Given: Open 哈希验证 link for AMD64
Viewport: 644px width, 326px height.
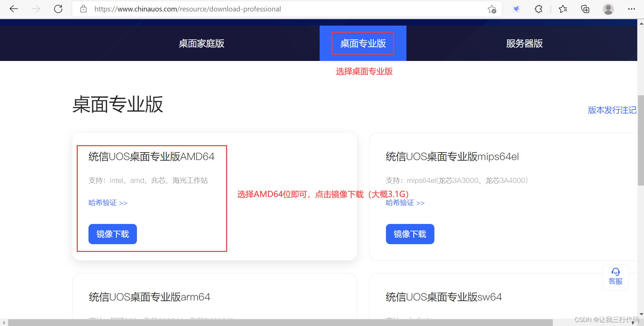Looking at the screenshot, I should [108, 203].
